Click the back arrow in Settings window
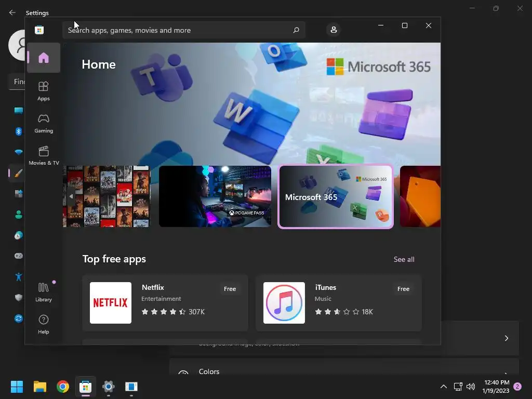 [x=12, y=12]
